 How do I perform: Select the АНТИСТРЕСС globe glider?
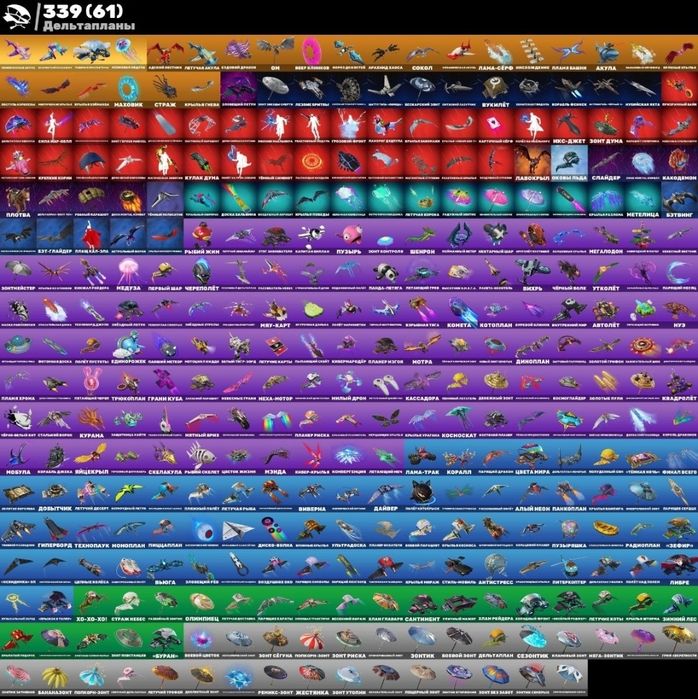tap(496, 567)
